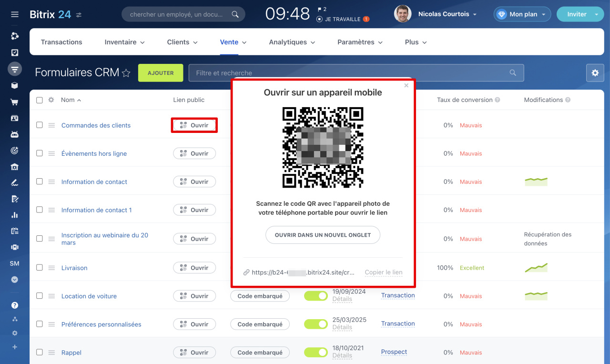The height and width of the screenshot is (364, 610).
Task: Open the tasks checkmark icon in sidebar
Action: pyautogui.click(x=15, y=53)
